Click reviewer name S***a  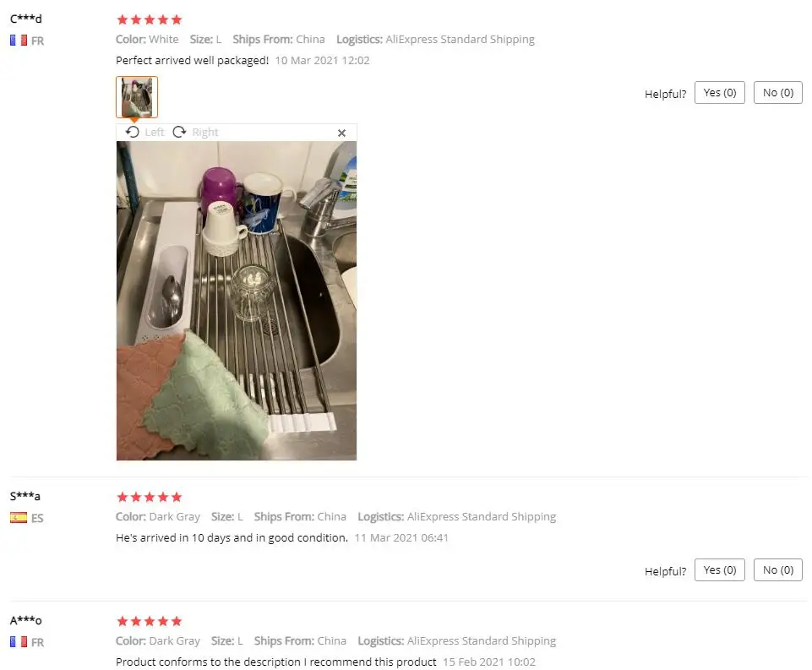[25, 496]
